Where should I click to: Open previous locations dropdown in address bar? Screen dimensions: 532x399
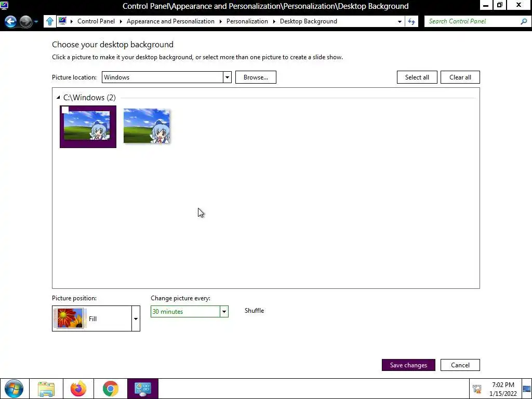400,21
